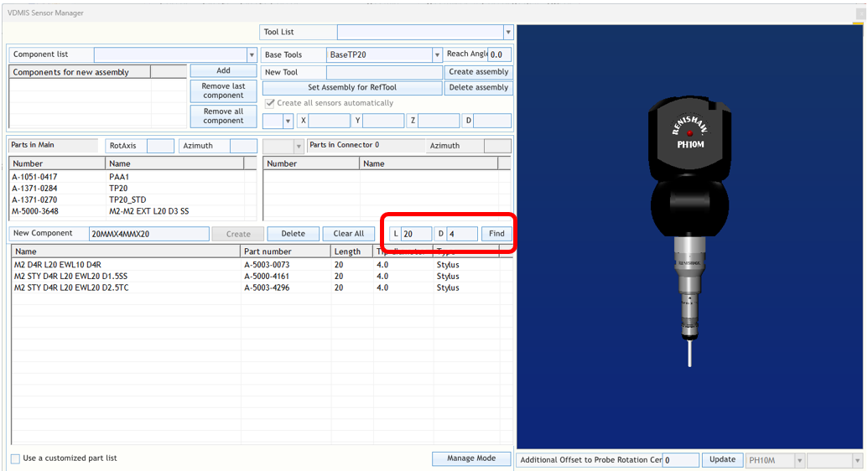Click the Azimuth field in Connector 0 section
This screenshot has width=868, height=471.
coord(497,146)
